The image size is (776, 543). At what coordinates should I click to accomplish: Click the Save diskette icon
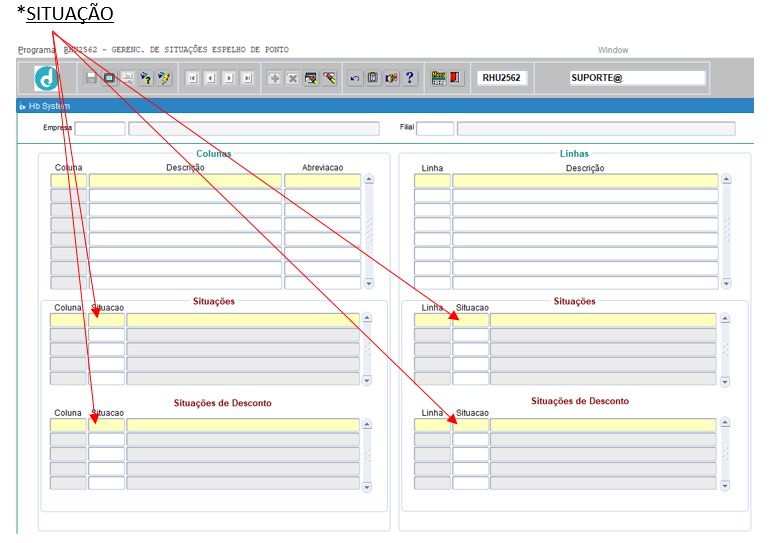pyautogui.click(x=91, y=78)
